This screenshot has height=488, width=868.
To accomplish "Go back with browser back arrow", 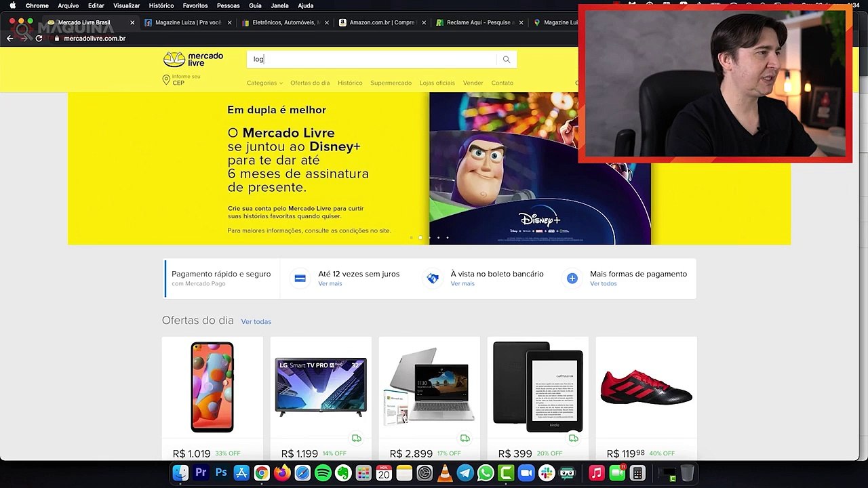I will [x=9, y=39].
